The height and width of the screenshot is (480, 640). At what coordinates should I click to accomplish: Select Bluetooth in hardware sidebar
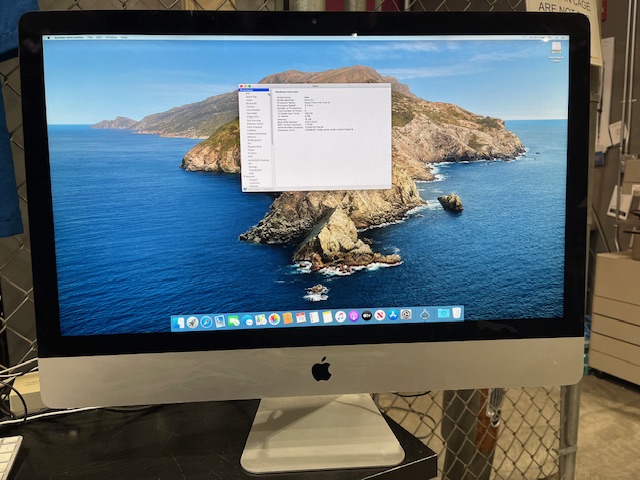251,103
